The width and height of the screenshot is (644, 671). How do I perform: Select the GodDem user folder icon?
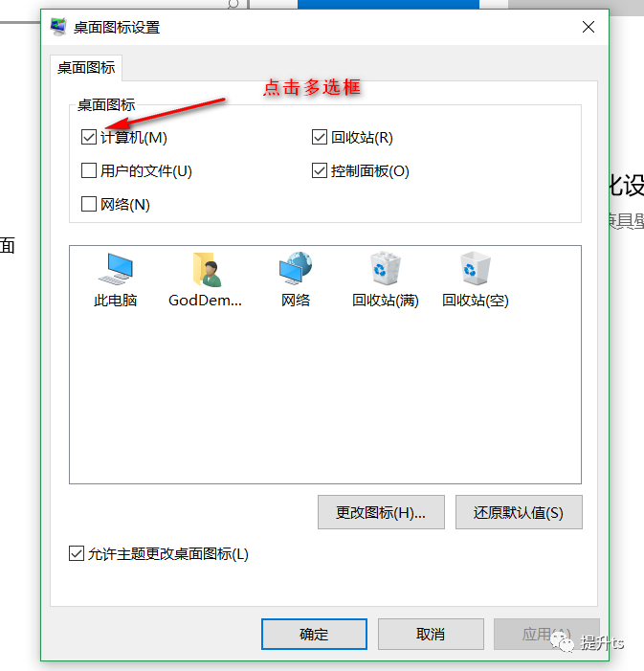point(206,269)
